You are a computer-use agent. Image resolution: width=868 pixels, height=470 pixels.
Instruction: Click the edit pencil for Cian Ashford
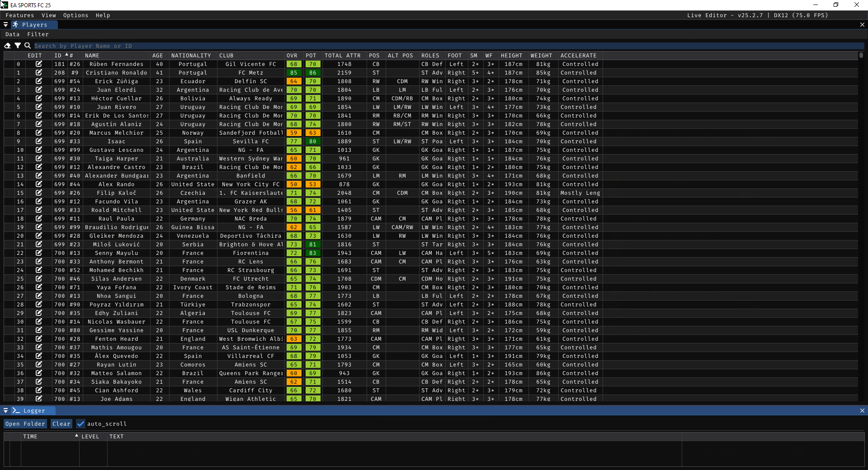click(39, 390)
